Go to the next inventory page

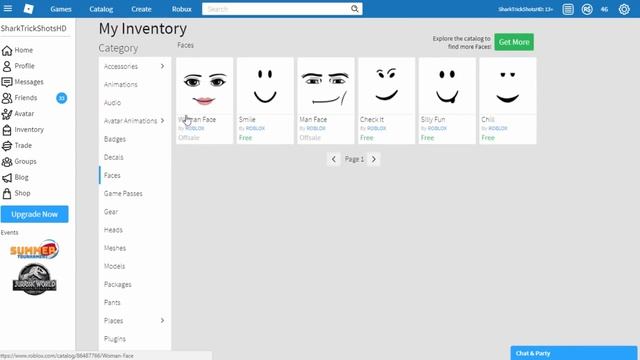(373, 159)
